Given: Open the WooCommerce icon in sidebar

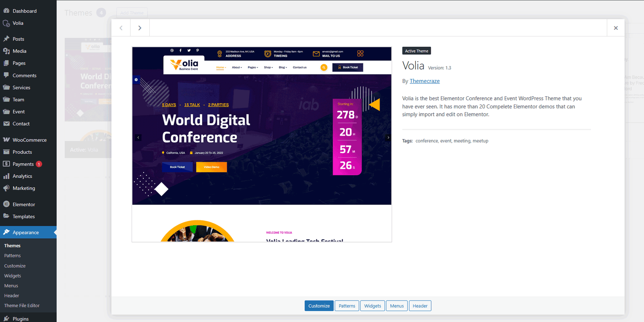Looking at the screenshot, I should pyautogui.click(x=6, y=140).
